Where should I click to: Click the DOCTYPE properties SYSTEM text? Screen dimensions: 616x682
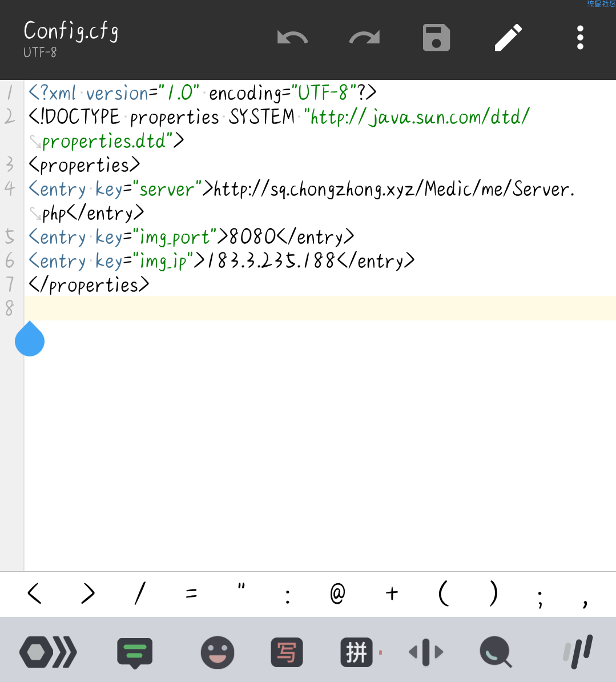pyautogui.click(x=162, y=117)
